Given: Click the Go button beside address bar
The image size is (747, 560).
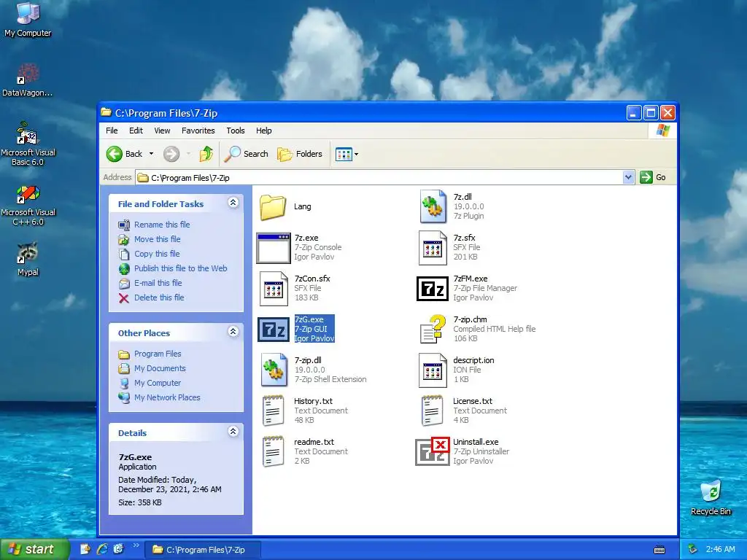Looking at the screenshot, I should (x=654, y=177).
